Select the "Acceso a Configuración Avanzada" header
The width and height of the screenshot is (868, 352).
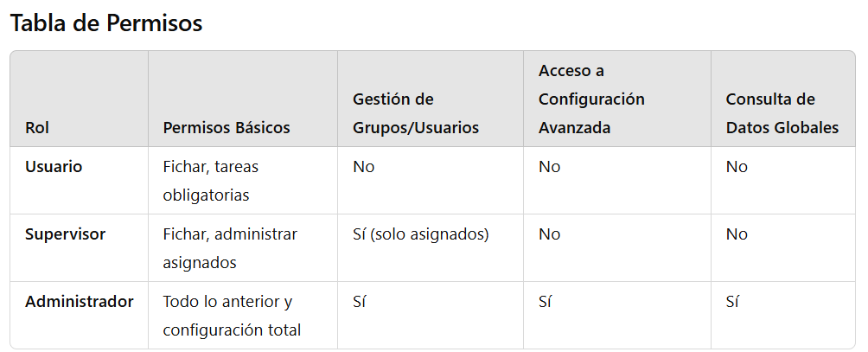[x=591, y=99]
